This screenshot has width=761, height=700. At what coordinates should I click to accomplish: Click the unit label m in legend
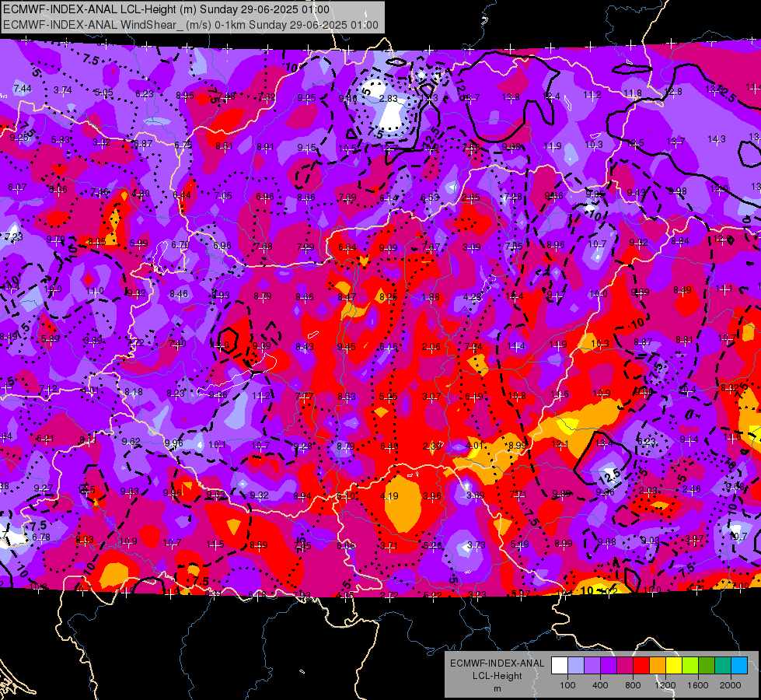tap(497, 689)
